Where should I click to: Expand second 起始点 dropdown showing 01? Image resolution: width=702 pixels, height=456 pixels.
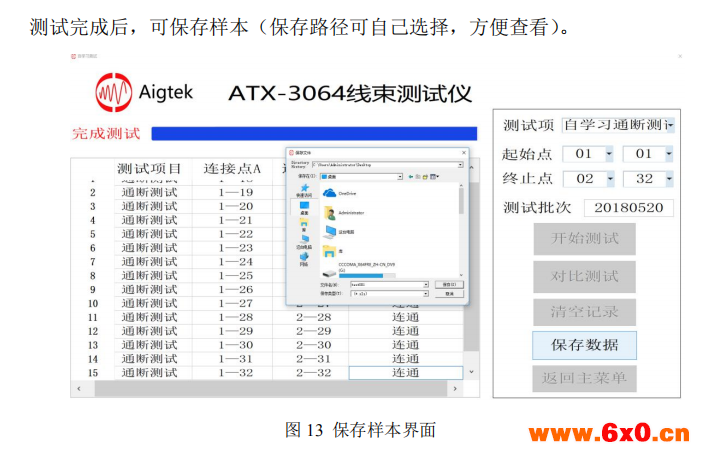pos(669,154)
